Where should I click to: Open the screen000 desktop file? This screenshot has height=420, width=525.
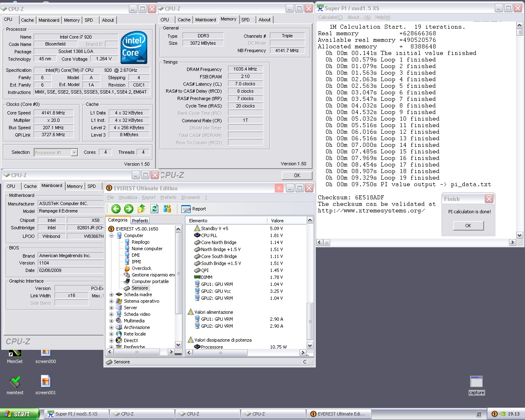tap(46, 355)
